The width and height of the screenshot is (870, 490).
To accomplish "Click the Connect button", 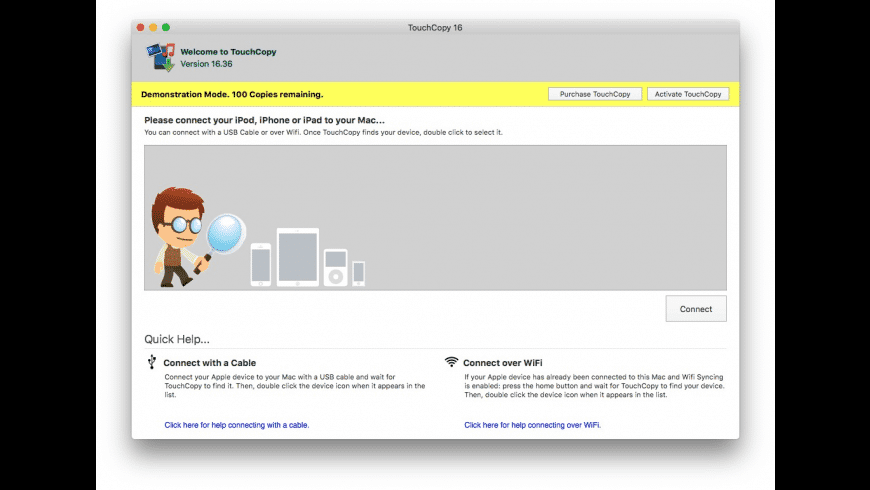I will pos(696,309).
